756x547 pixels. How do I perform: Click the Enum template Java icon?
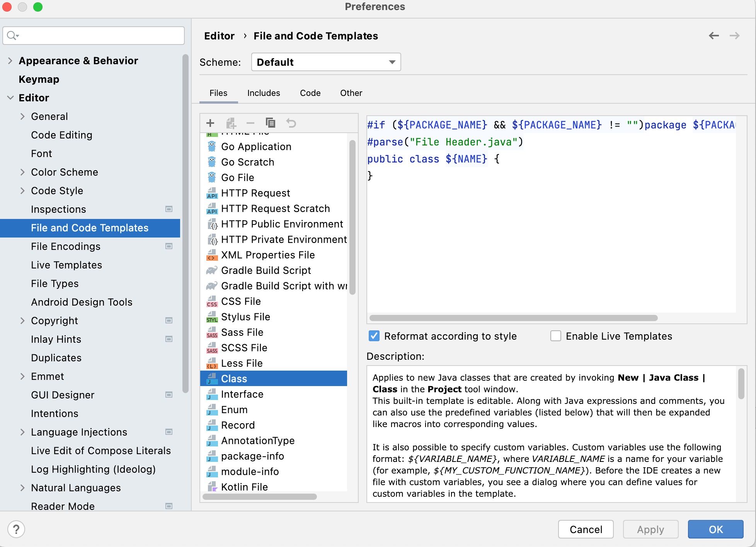pyautogui.click(x=212, y=410)
